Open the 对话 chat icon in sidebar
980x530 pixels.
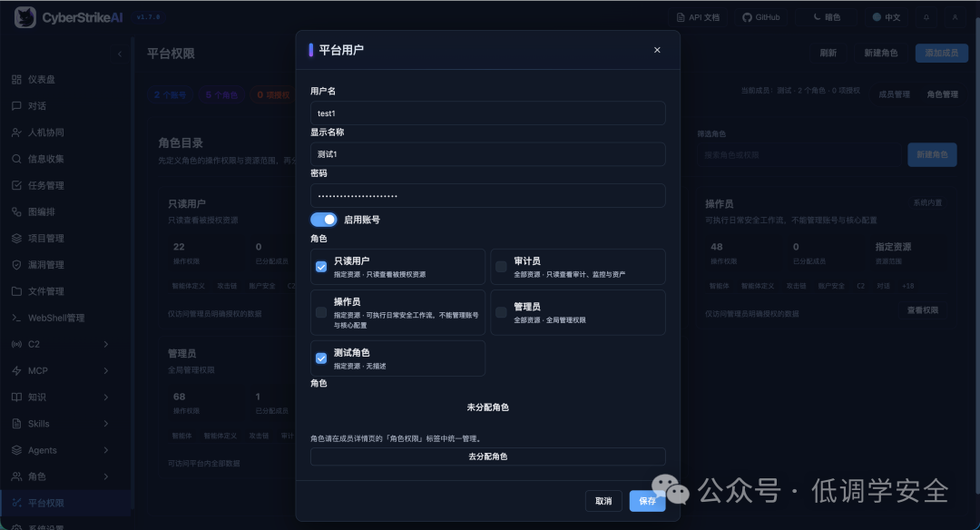point(17,105)
